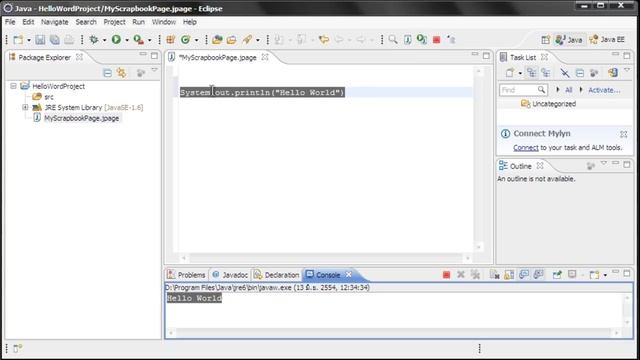
Task: Switch to Java EE perspective button
Action: click(x=607, y=40)
